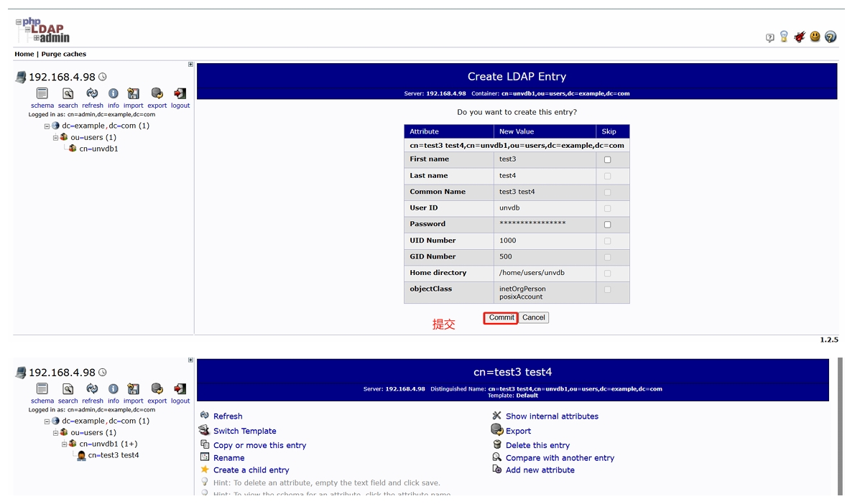The height and width of the screenshot is (504, 860).
Task: Collapse the cn=unvdb1 (1+) tree node
Action: [x=64, y=444]
